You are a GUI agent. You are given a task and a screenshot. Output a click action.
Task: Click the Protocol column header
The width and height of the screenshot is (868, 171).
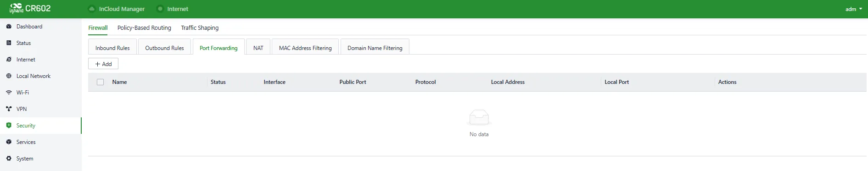click(x=426, y=82)
